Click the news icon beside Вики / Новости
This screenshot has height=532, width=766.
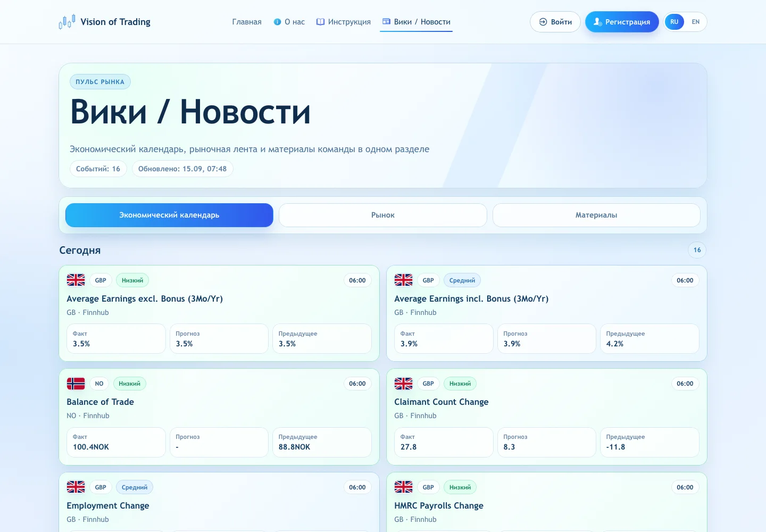point(386,21)
